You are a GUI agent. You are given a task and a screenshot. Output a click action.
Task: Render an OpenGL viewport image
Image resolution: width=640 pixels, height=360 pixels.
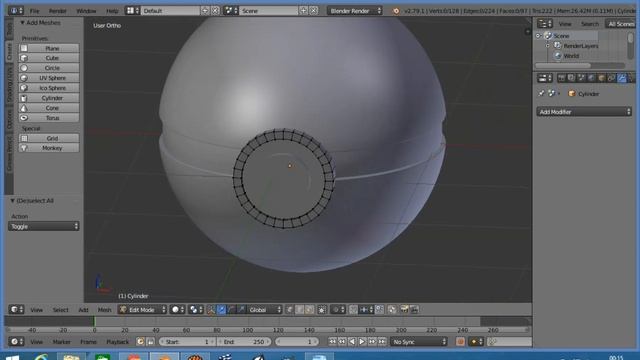coord(404,310)
